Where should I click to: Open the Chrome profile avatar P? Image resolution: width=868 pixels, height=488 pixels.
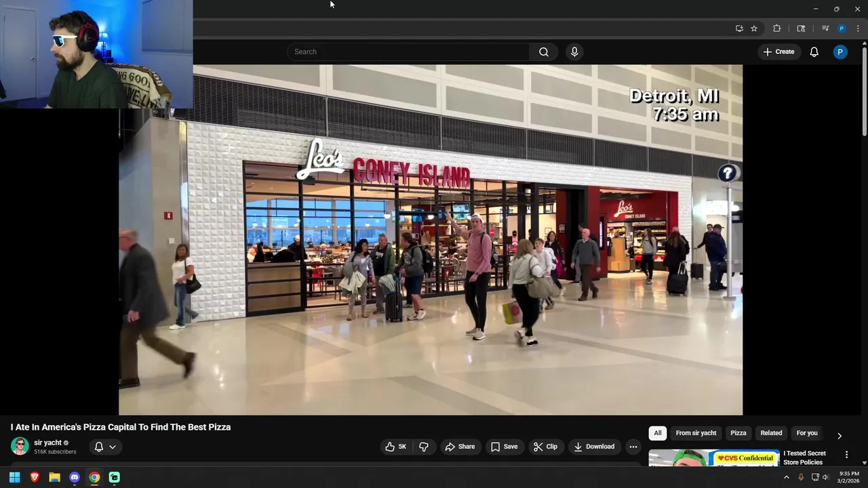[x=842, y=28]
